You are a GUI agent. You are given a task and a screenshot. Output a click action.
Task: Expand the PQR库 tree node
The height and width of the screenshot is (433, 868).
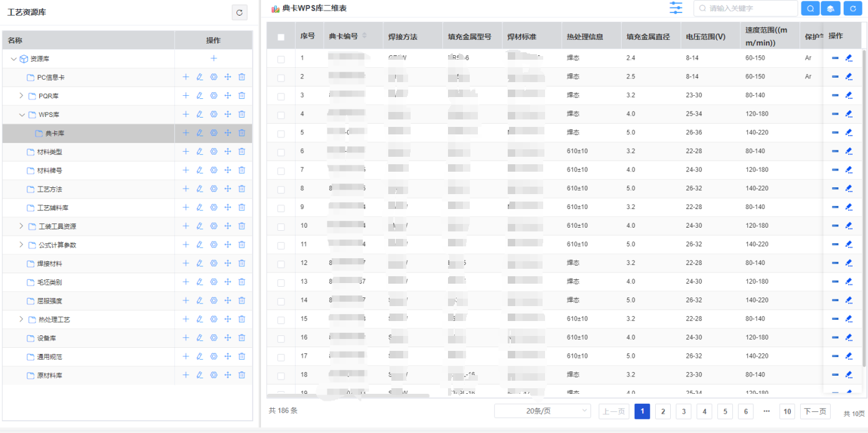21,96
